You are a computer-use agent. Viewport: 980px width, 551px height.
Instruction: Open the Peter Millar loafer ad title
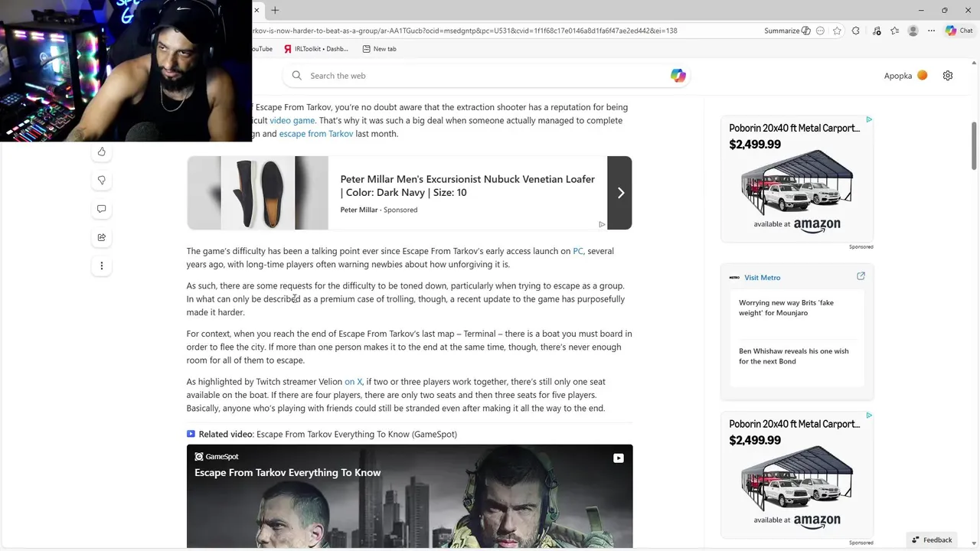pyautogui.click(x=468, y=185)
